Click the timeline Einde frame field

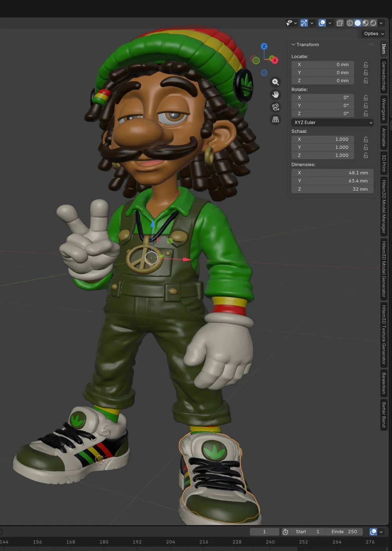pos(344,532)
